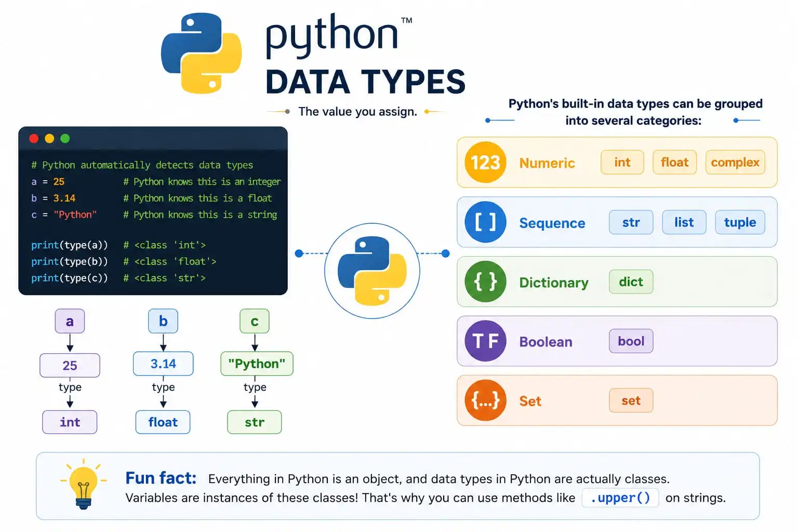
Task: Click code line c = "Python"
Action: click(64, 215)
